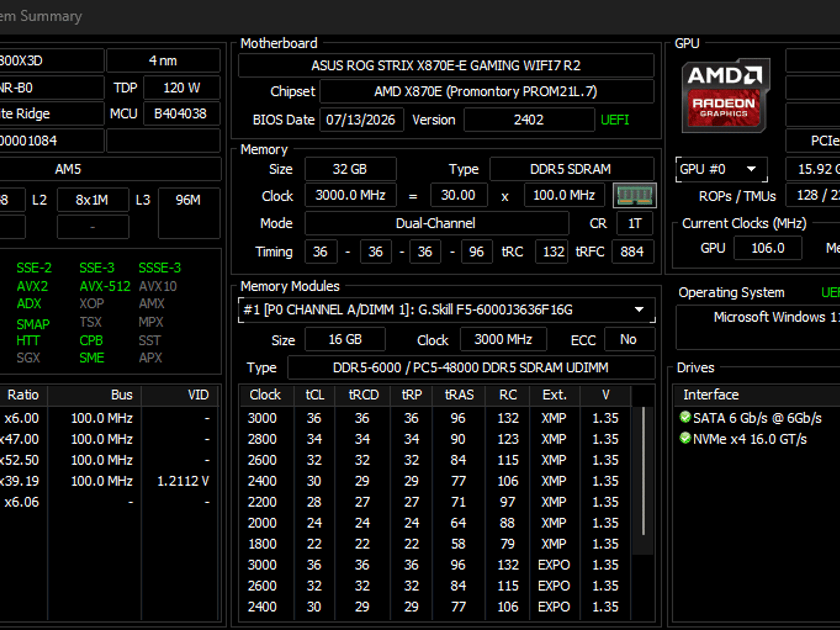The image size is (840, 630).
Task: Click the BIOS Version 2402 field
Action: (x=529, y=120)
